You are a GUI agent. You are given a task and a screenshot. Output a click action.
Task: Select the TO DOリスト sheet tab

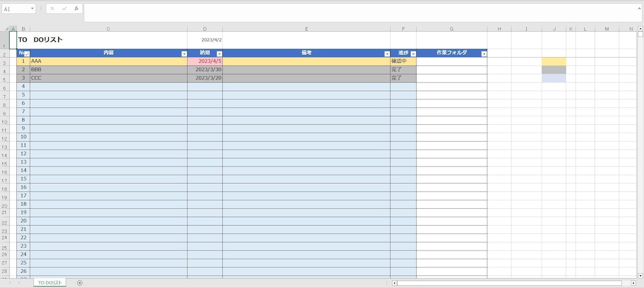tap(50, 283)
